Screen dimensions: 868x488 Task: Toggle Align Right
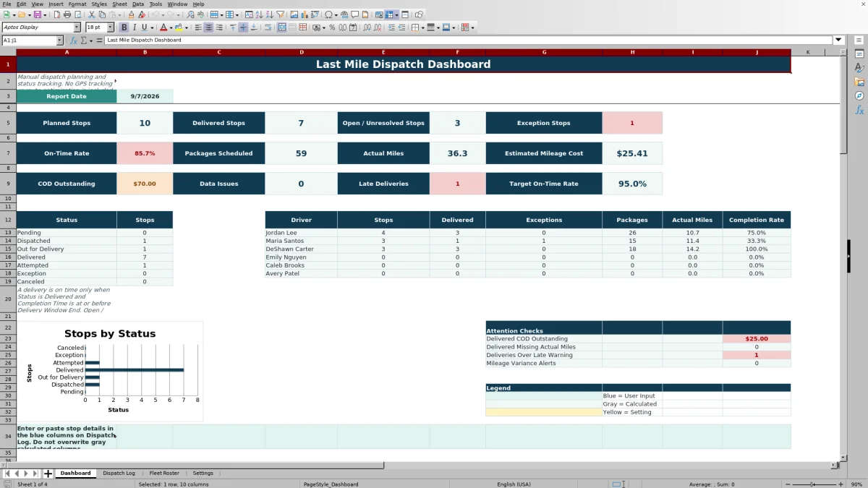point(219,27)
